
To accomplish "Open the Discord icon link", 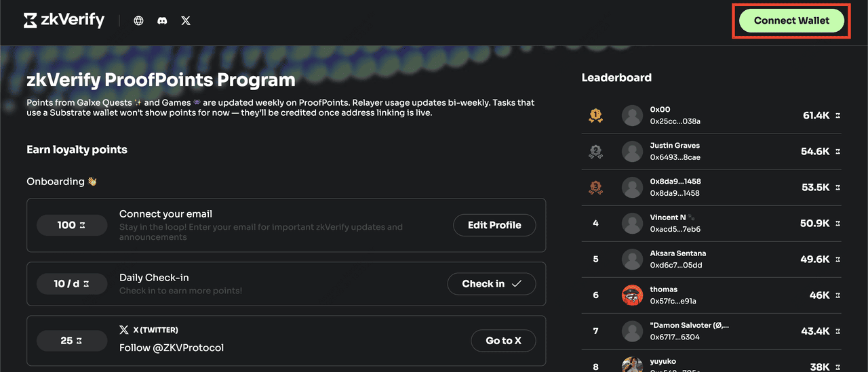I will 162,21.
